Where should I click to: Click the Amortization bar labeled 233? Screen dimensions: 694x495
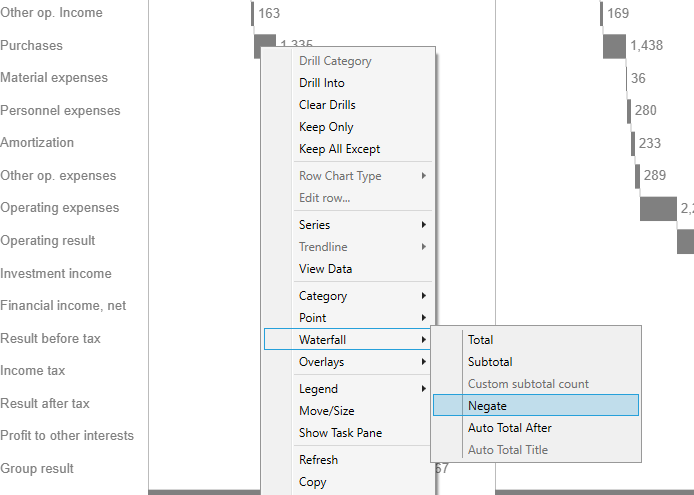click(x=633, y=143)
